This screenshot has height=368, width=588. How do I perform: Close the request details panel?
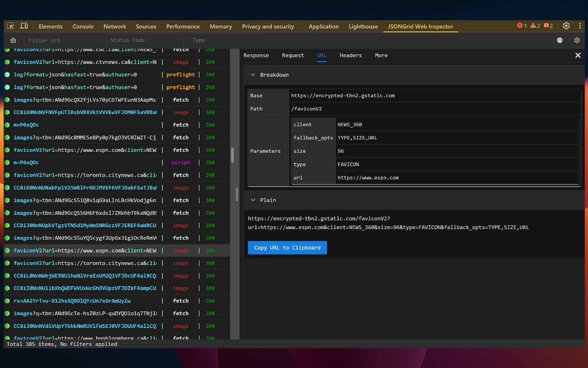tap(578, 55)
